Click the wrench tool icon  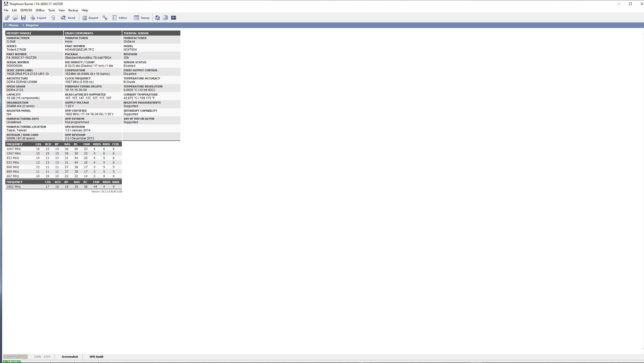(105, 18)
